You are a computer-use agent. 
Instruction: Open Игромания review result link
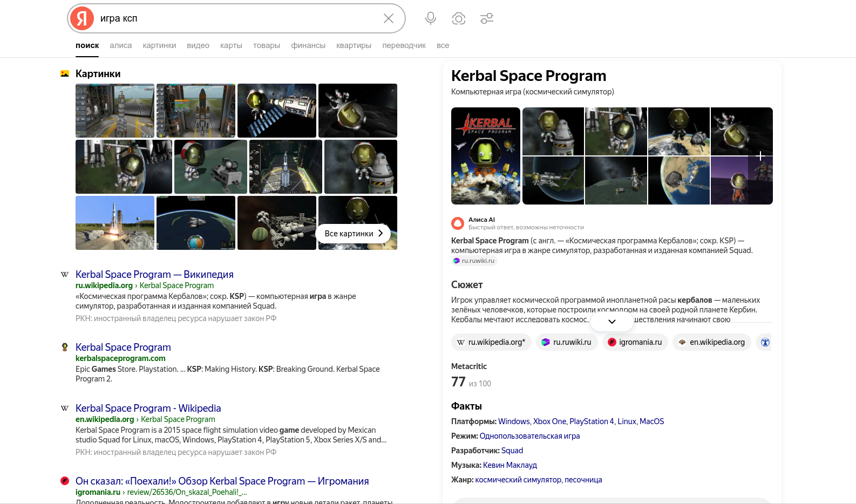tap(222, 481)
